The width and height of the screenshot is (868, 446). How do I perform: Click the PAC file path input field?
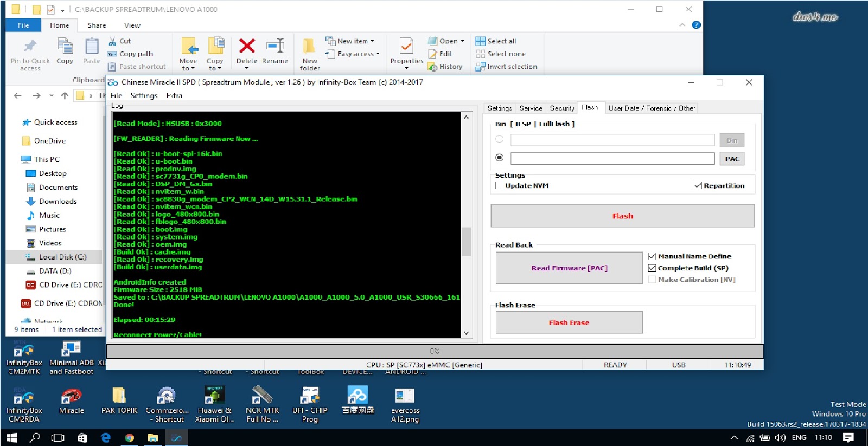coord(612,158)
